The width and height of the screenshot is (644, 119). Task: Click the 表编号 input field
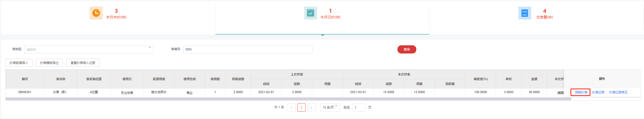click(x=248, y=49)
